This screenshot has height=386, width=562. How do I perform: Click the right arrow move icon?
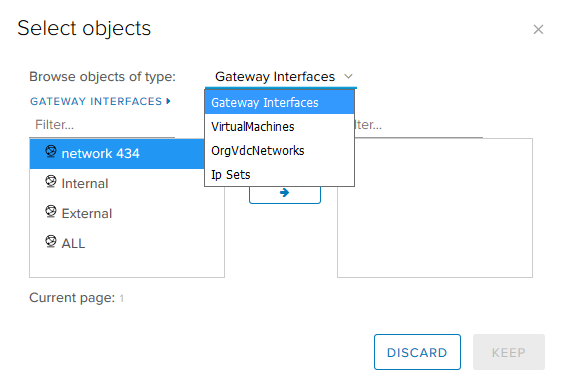(285, 193)
